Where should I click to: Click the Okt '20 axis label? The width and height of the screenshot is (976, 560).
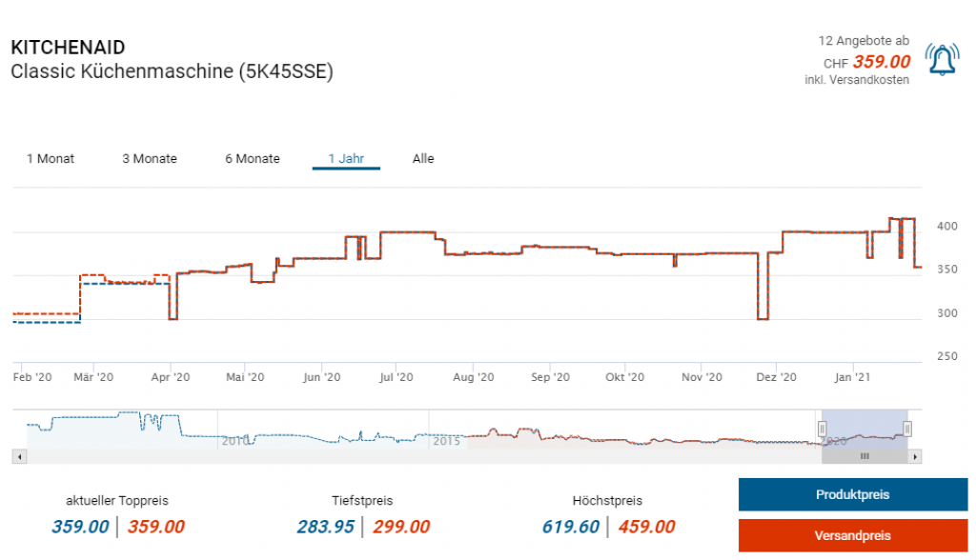point(625,377)
